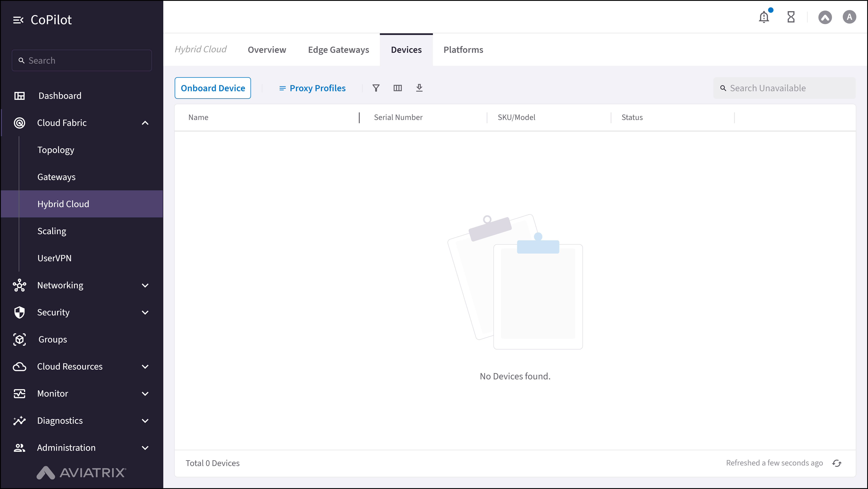The image size is (868, 489).
Task: Collapse the CoPilot sidebar
Action: pos(19,20)
